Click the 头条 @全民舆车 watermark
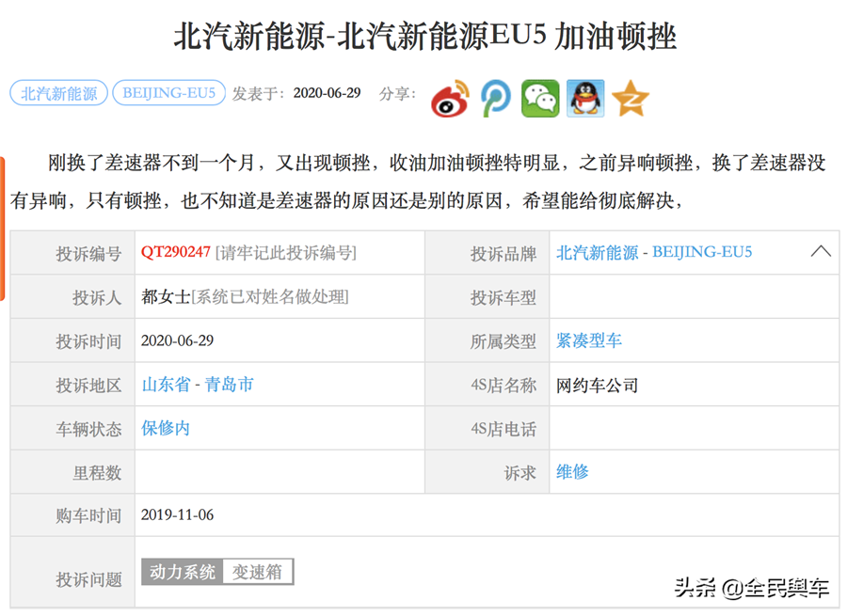Image resolution: width=847 pixels, height=616 pixels. 751,588
